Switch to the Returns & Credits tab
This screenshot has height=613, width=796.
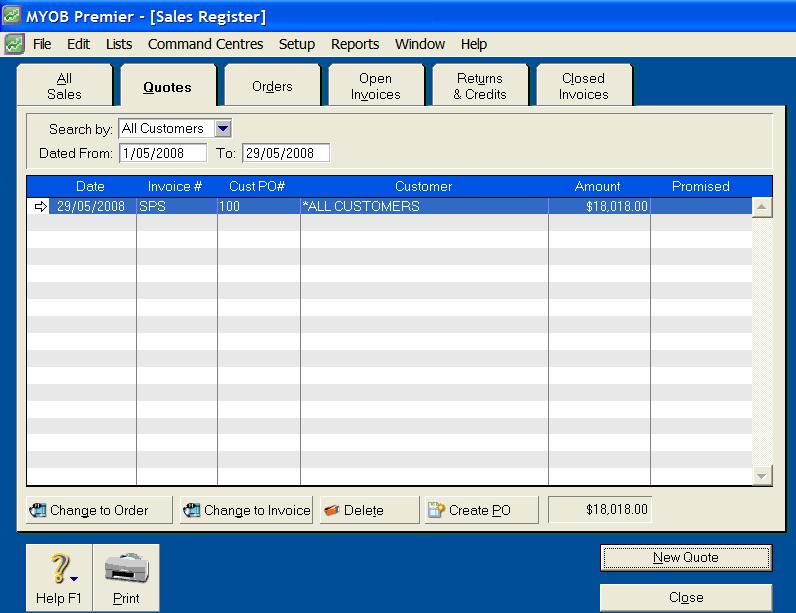coord(480,86)
